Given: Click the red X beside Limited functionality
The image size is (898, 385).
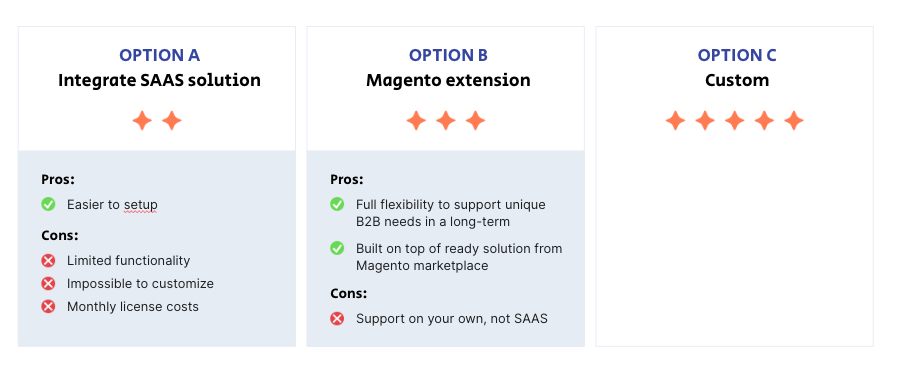Looking at the screenshot, I should coord(48,261).
